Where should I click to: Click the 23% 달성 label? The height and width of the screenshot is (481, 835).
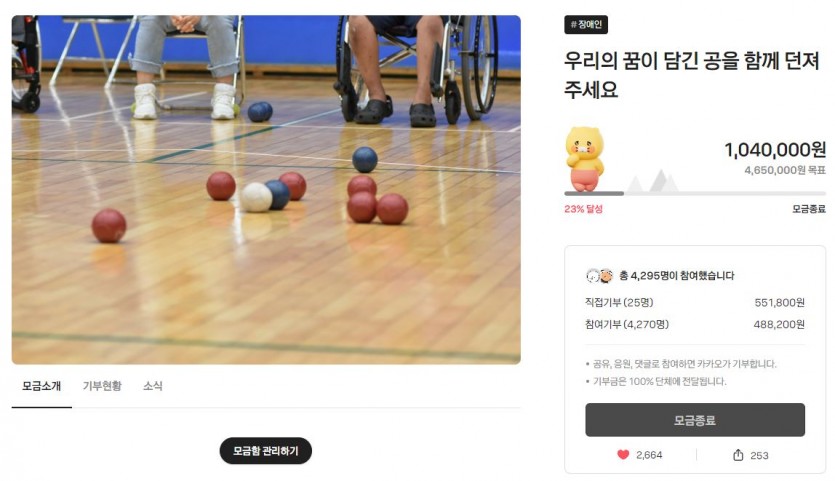pyautogui.click(x=583, y=209)
